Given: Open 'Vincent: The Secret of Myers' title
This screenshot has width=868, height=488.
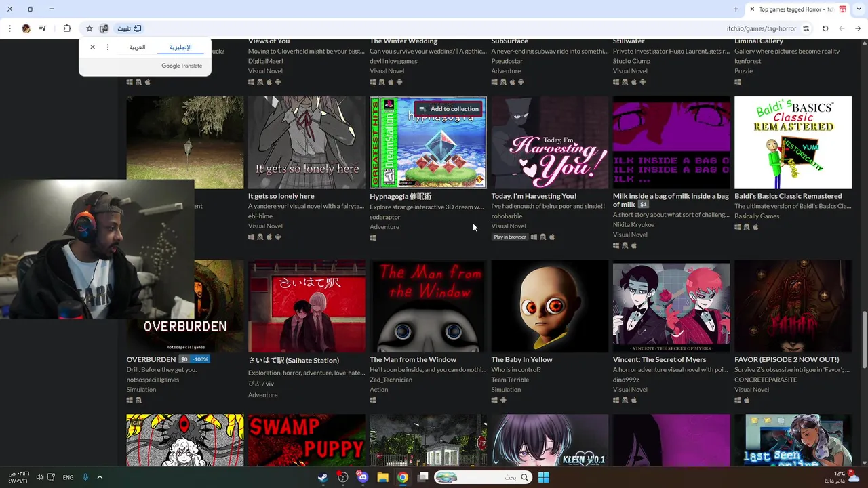Looking at the screenshot, I should click(x=660, y=359).
